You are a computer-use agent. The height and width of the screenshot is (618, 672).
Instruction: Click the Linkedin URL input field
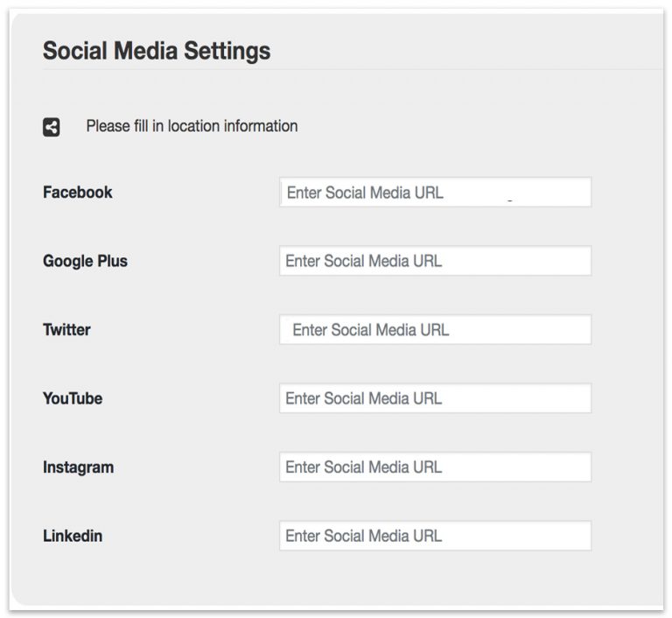[x=435, y=536]
